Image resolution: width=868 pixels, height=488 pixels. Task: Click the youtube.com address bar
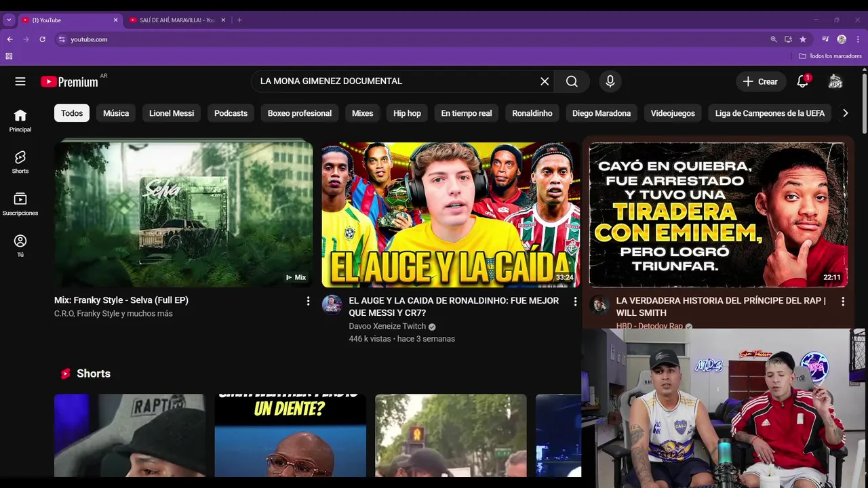coord(414,39)
